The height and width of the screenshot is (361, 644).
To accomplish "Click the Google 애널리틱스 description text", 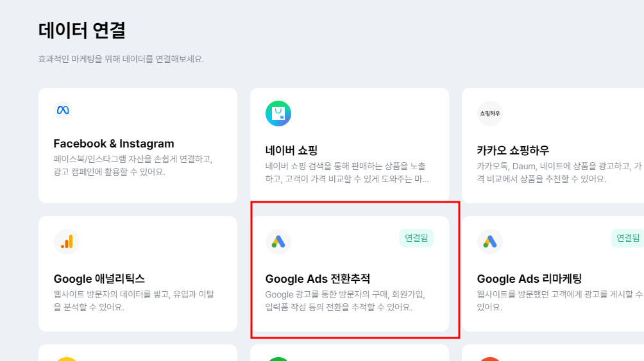I will click(134, 301).
